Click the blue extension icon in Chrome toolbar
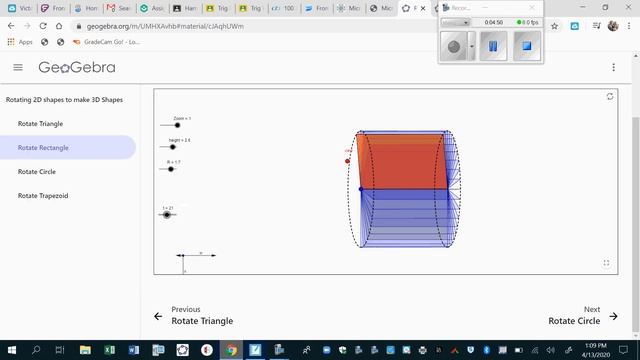 click(575, 26)
